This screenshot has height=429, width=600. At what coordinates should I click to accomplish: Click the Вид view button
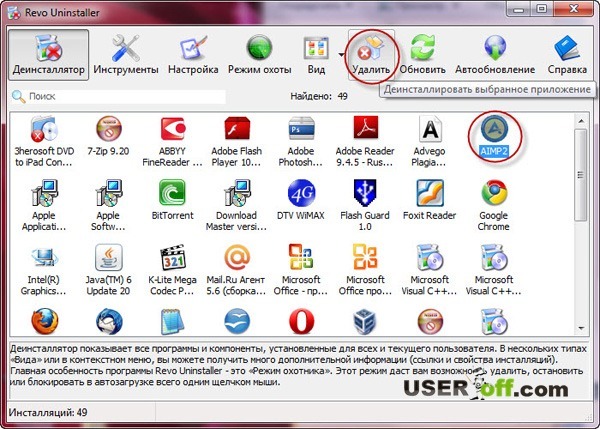316,55
